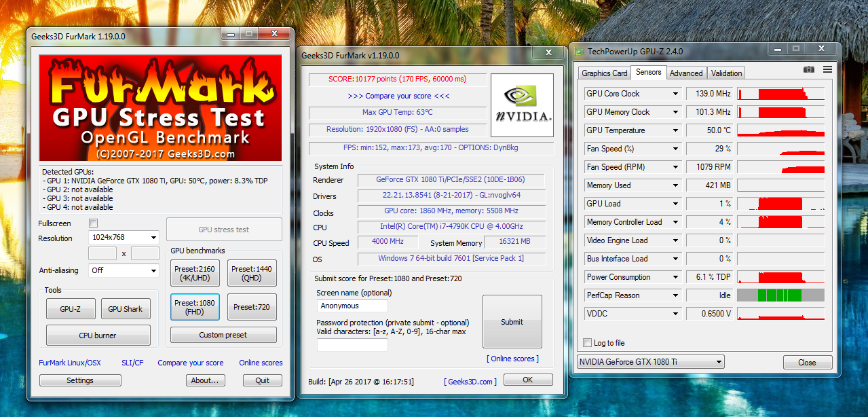Open FurMark Settings
Viewport: 868px width, 417px height.
80,380
